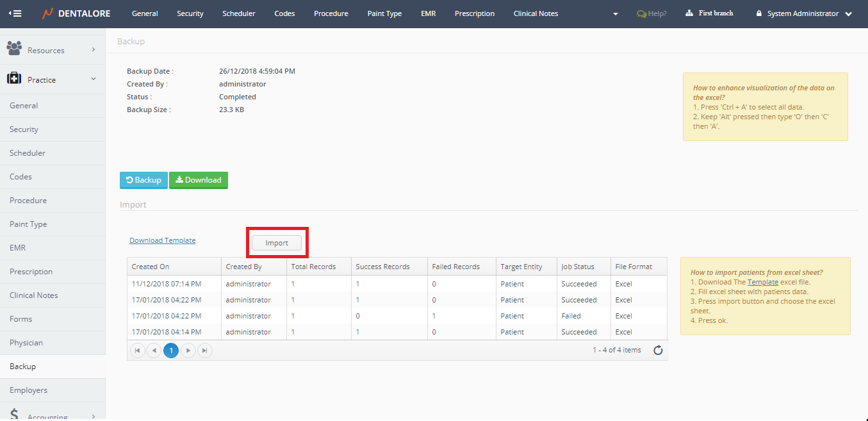
Task: Refresh the import jobs grid
Action: (x=657, y=351)
